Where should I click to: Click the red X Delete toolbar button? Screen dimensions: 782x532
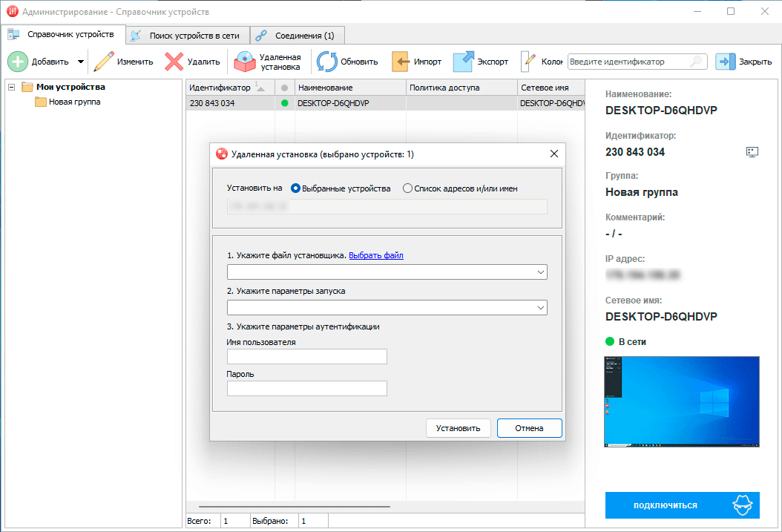[192, 62]
